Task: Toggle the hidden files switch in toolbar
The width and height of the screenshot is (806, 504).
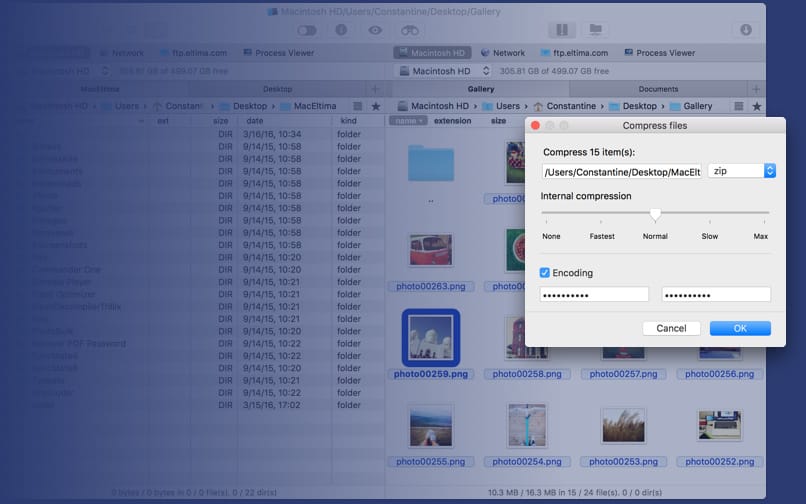Action: pos(307,30)
